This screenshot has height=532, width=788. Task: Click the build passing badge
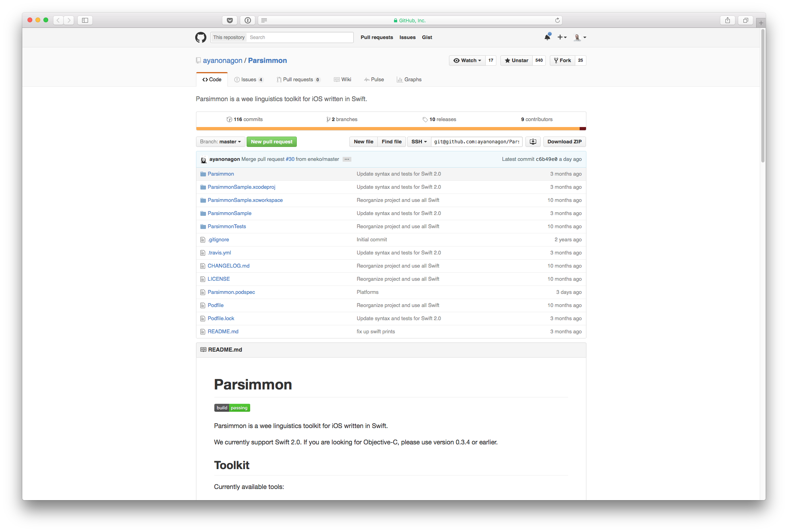[x=232, y=408]
